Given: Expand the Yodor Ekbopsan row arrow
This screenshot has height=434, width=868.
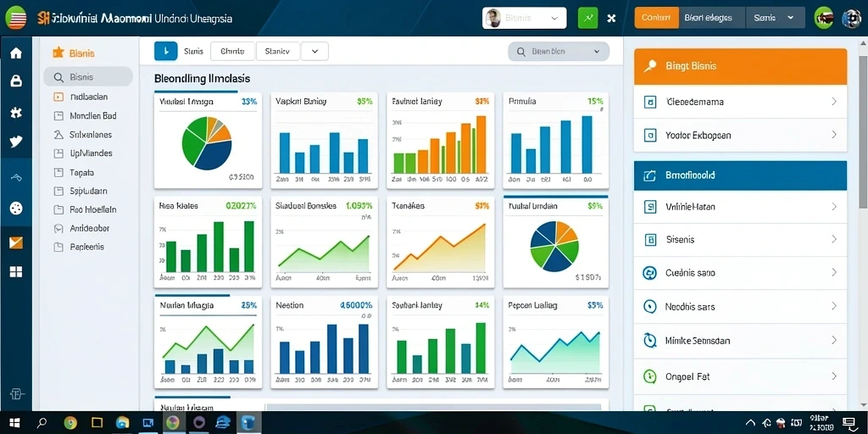Looking at the screenshot, I should [834, 135].
